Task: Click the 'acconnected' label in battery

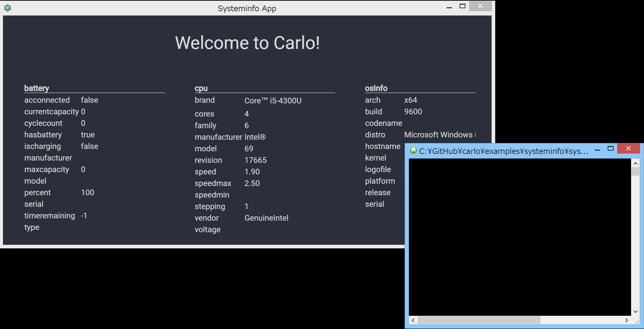Action: click(x=47, y=100)
